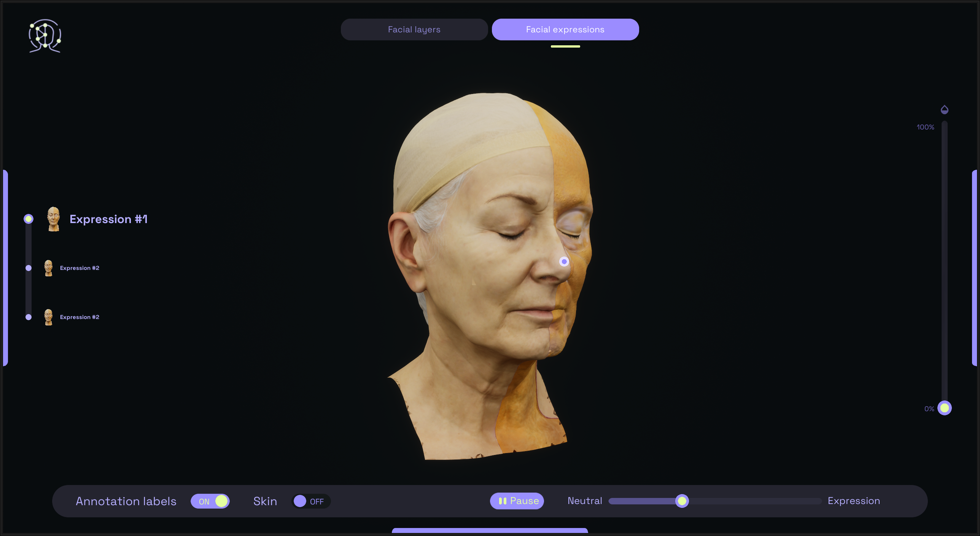
Task: Click the 0% opacity slider handle
Action: pyautogui.click(x=944, y=408)
